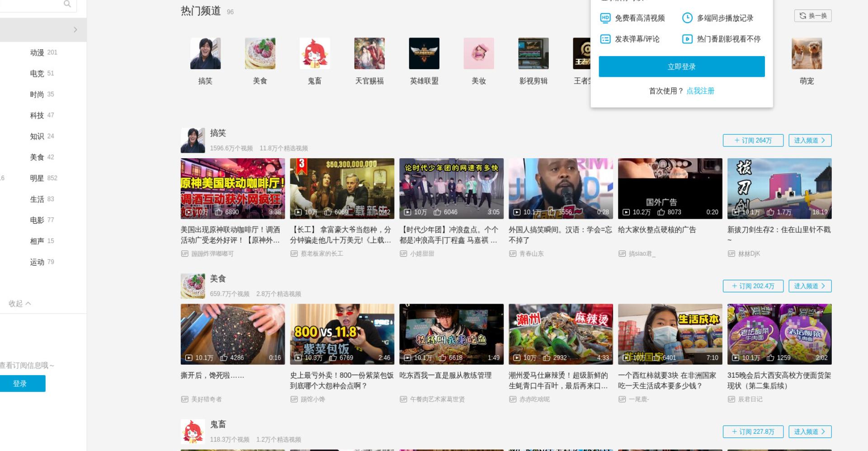Open the 美妆 channel icon
The width and height of the screenshot is (868, 451).
click(479, 53)
